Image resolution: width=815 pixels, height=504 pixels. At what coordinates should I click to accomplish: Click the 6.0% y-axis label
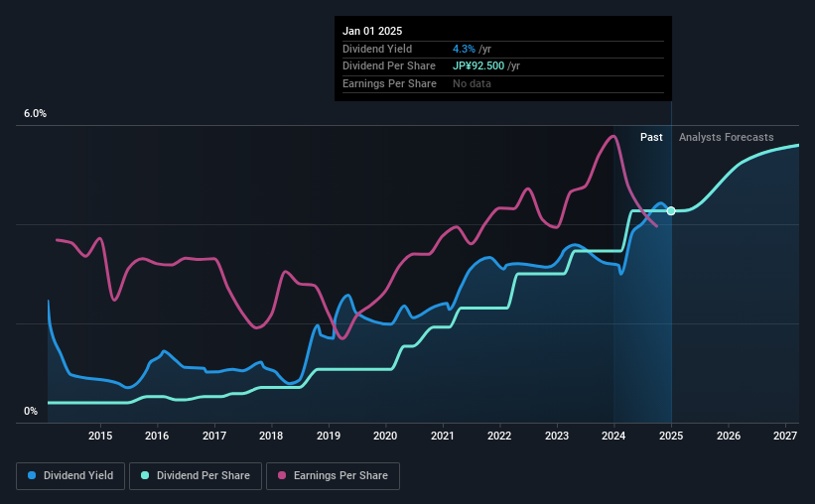35,114
